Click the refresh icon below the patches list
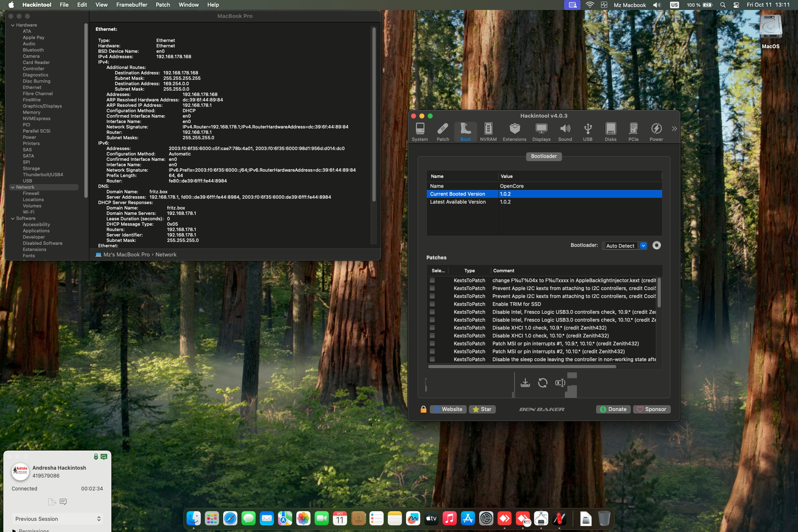This screenshot has width=798, height=532. click(543, 383)
